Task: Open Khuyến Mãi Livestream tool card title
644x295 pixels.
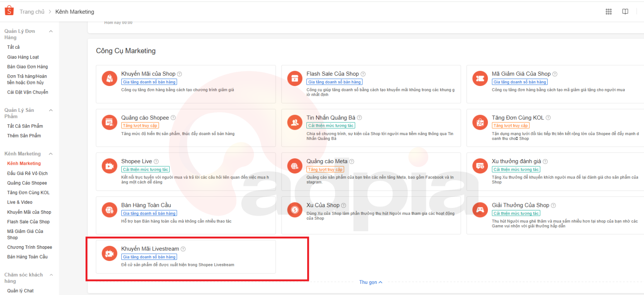Action: pyautogui.click(x=150, y=249)
